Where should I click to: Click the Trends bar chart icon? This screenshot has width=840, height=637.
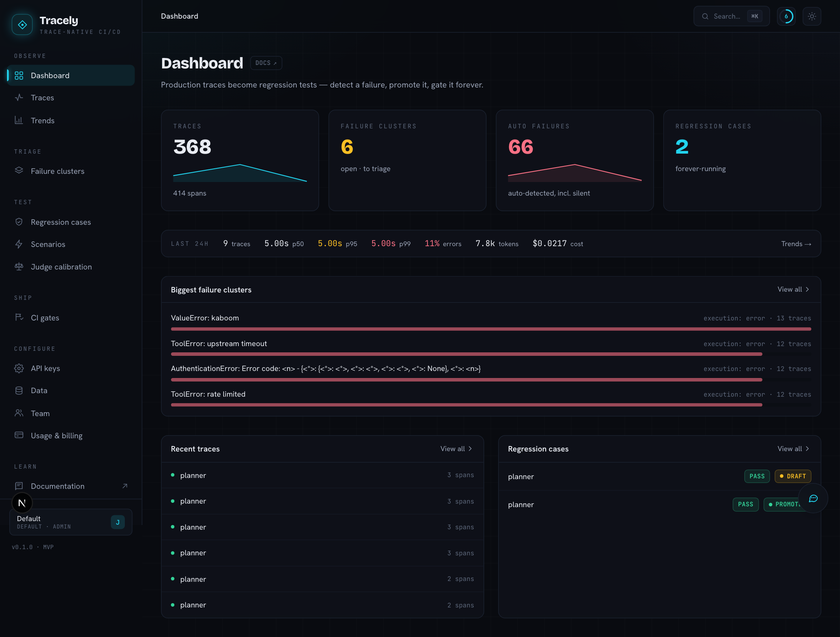click(19, 120)
